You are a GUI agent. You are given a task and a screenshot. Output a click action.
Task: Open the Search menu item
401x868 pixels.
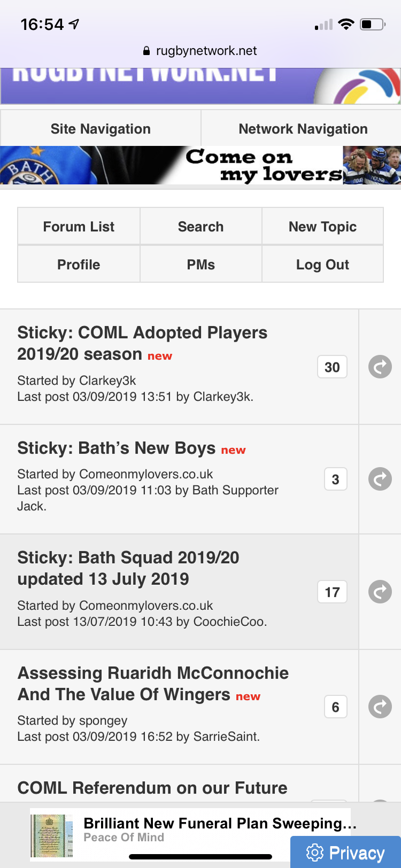pos(200,227)
